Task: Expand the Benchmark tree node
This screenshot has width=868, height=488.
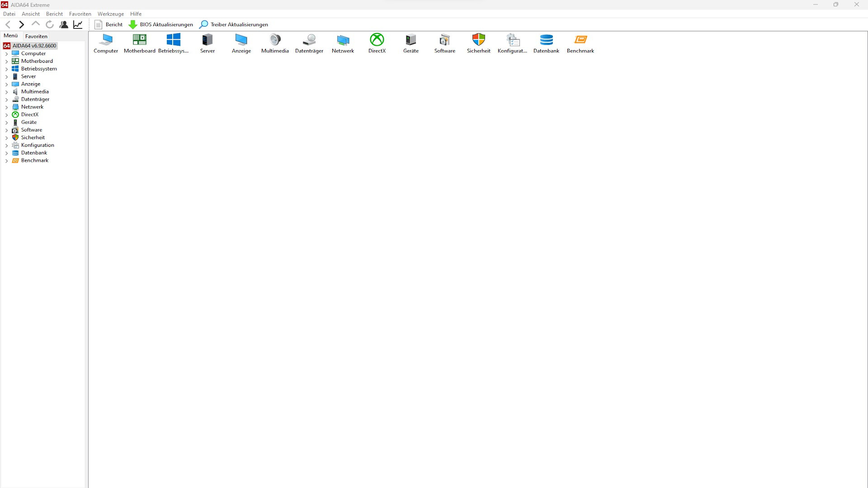Action: (7, 161)
